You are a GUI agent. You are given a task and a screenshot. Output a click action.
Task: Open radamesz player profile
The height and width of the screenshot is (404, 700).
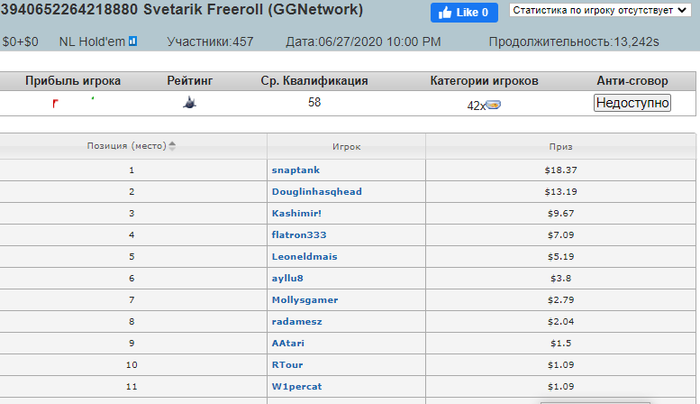pos(295,321)
